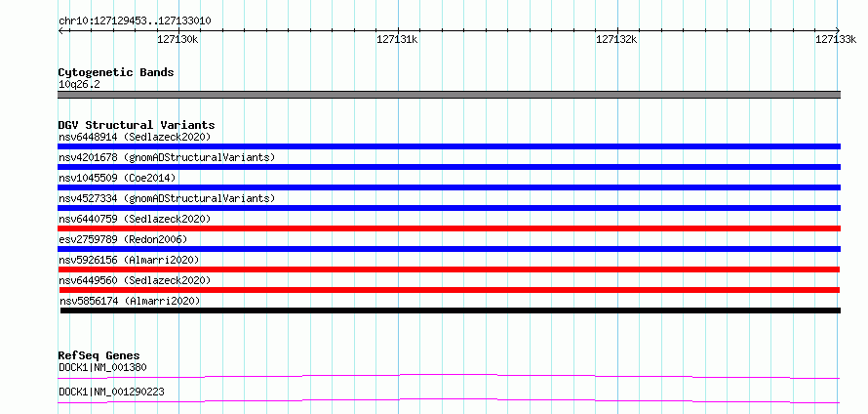Open the nsv6448914 (Sedlazeck2020) variant label
The image size is (868, 414).
point(135,137)
